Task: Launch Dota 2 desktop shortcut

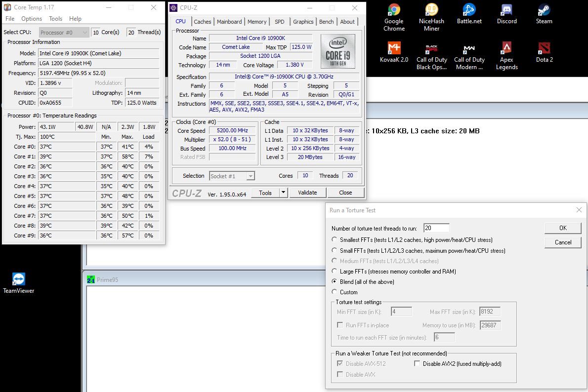Action: (544, 52)
